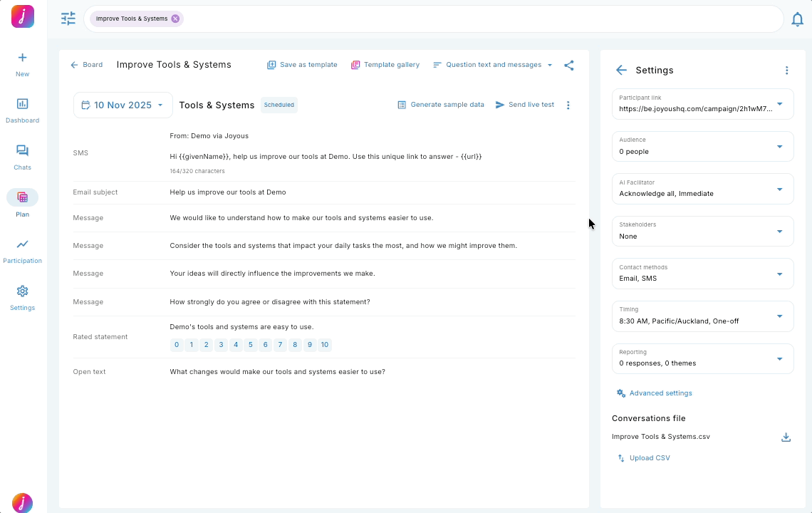Expand the AI Facilitator setting
The height and width of the screenshot is (513, 812).
702,189
